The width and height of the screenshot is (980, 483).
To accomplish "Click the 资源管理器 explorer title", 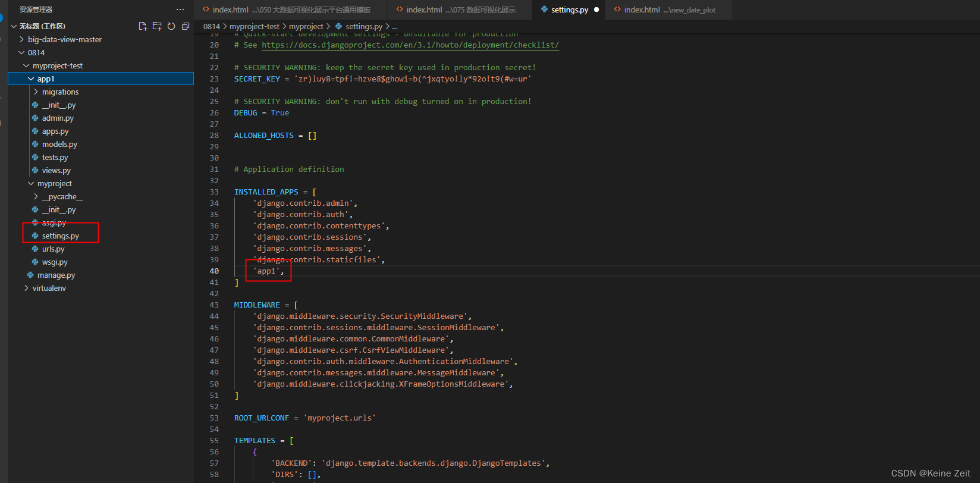I will [36, 10].
